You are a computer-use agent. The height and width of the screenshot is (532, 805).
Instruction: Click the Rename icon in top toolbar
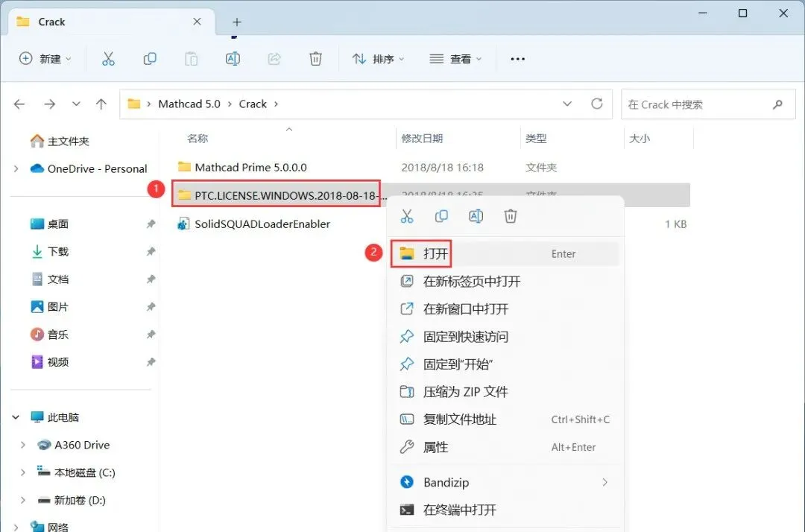pos(233,59)
